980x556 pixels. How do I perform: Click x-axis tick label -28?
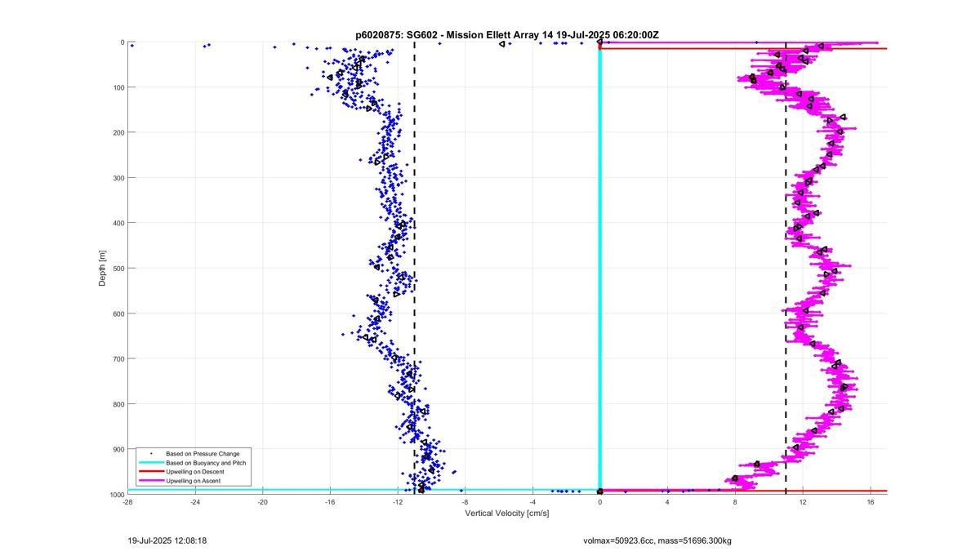point(127,502)
